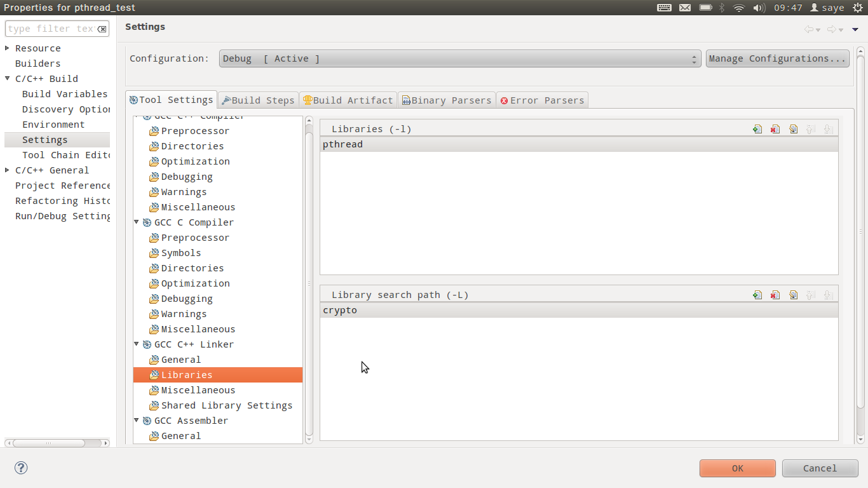Select General under GCC Assembler
The width and height of the screenshot is (868, 488).
[x=181, y=436]
